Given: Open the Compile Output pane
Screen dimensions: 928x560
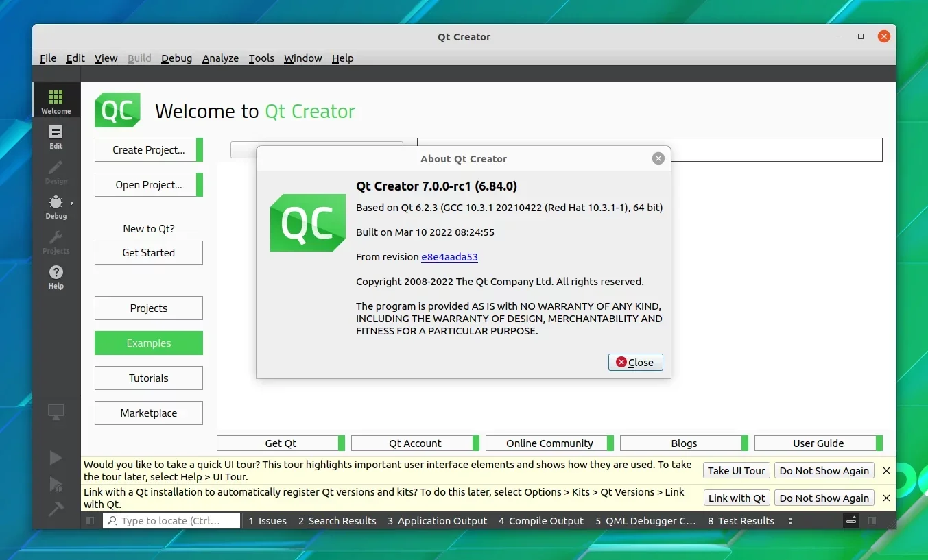Looking at the screenshot, I should pos(541,521).
